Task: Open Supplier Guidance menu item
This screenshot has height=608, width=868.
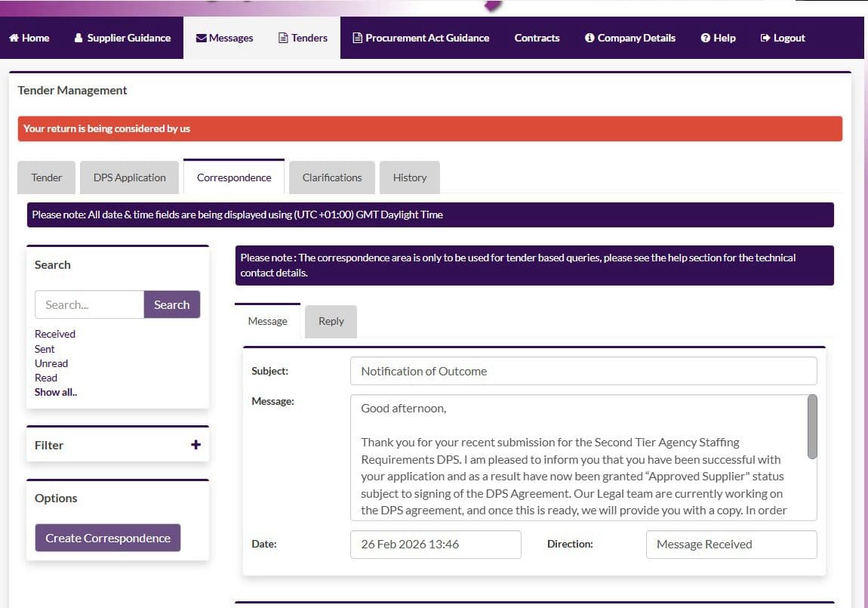Action: tap(122, 38)
